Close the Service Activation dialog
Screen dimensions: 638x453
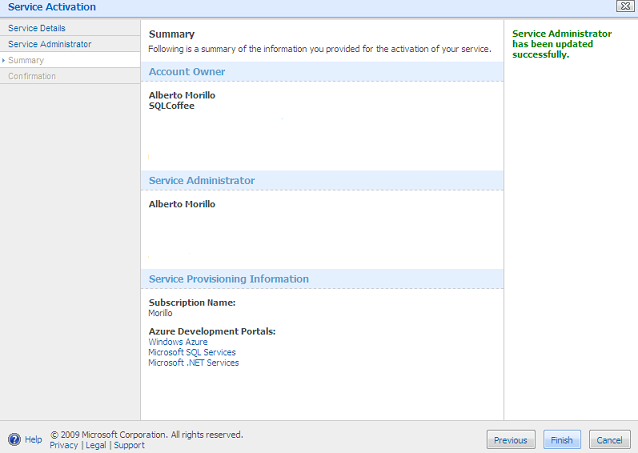click(x=625, y=6)
